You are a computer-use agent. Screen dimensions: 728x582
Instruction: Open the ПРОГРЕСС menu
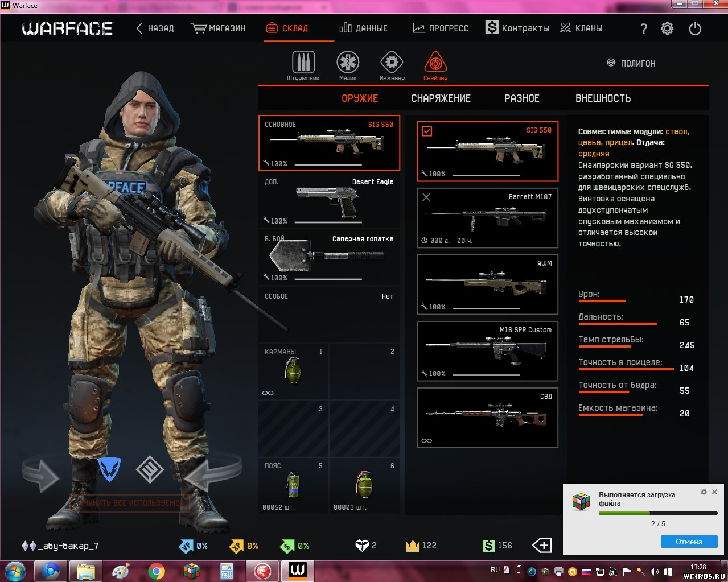pos(441,28)
